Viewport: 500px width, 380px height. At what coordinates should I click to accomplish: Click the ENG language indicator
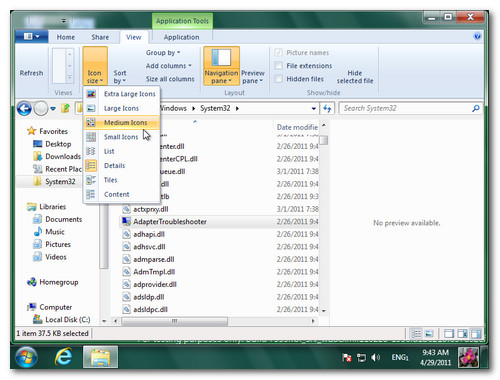click(400, 358)
